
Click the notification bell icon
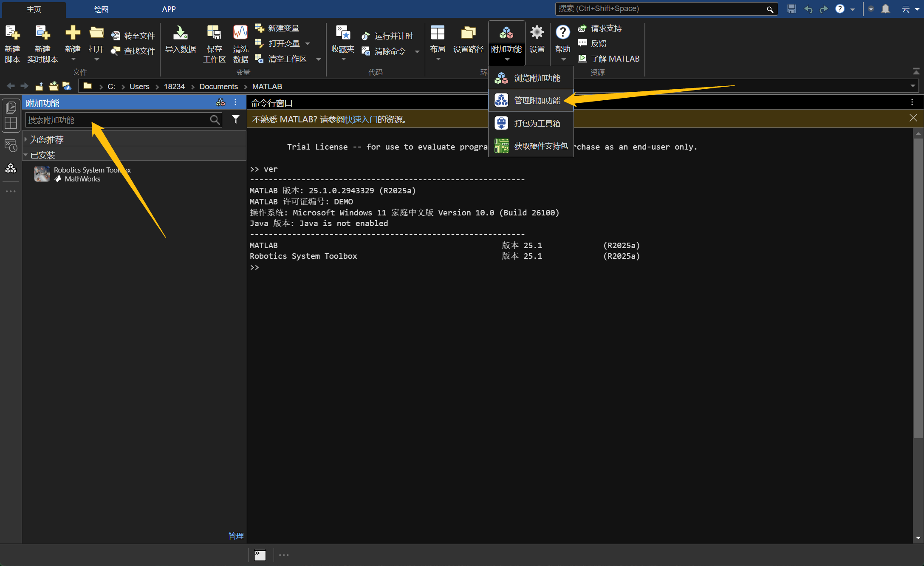(885, 9)
